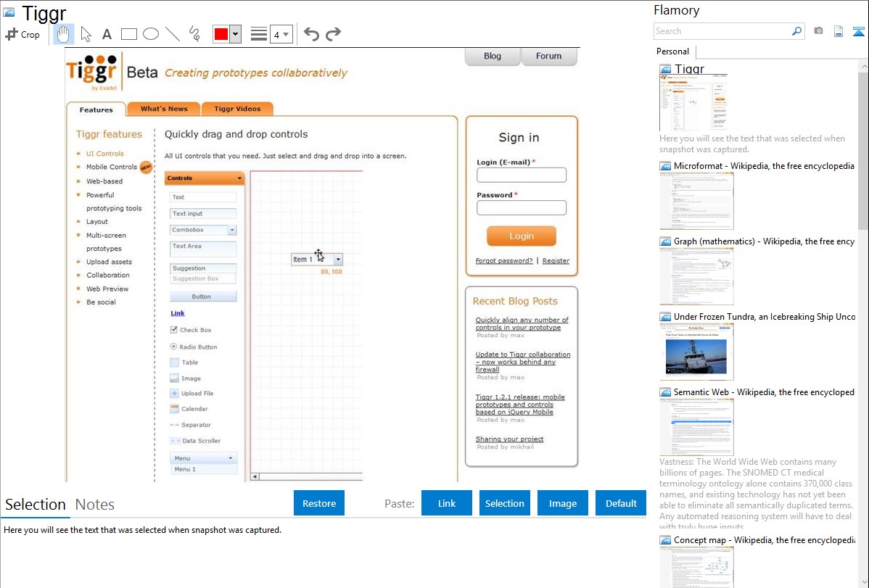Viewport: 869px width, 588px height.
Task: Undo the last annotation
Action: pos(311,34)
